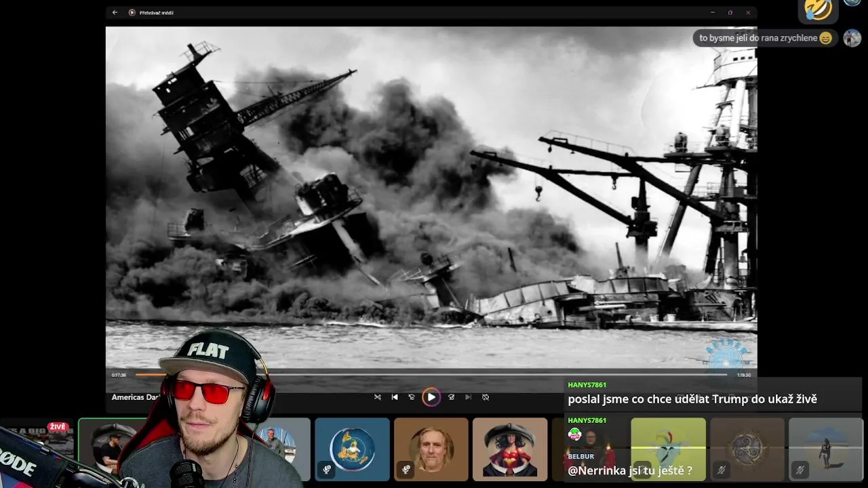Click muted mic icon on triskelion tile
The width and height of the screenshot is (868, 488).
pyautogui.click(x=722, y=469)
